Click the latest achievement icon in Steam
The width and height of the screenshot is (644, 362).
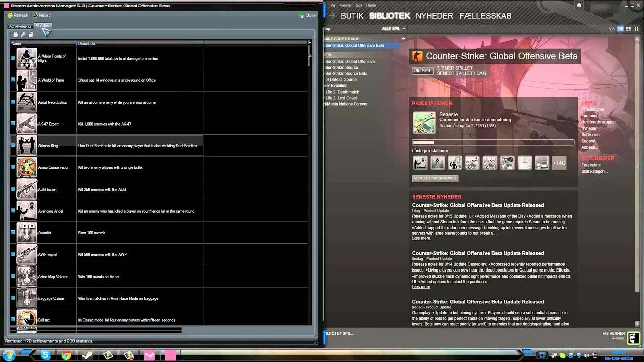click(x=424, y=122)
